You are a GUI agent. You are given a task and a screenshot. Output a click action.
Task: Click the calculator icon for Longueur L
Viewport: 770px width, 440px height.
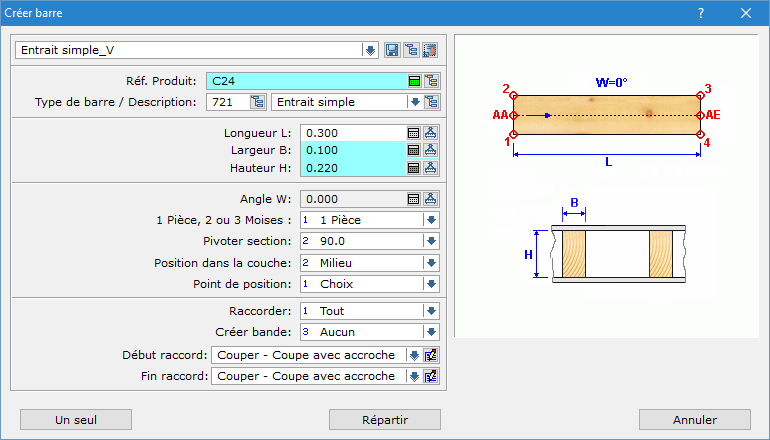pyautogui.click(x=413, y=132)
